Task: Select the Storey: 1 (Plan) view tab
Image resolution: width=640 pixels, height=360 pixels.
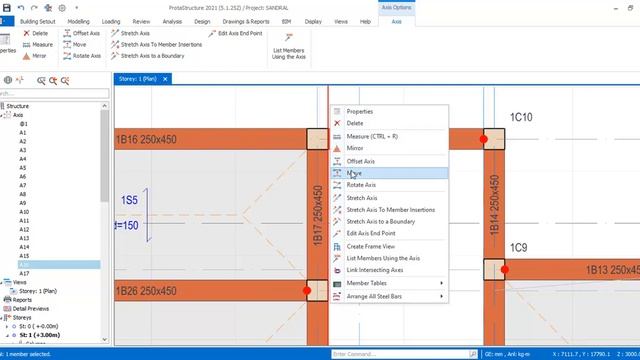Action: tap(138, 79)
